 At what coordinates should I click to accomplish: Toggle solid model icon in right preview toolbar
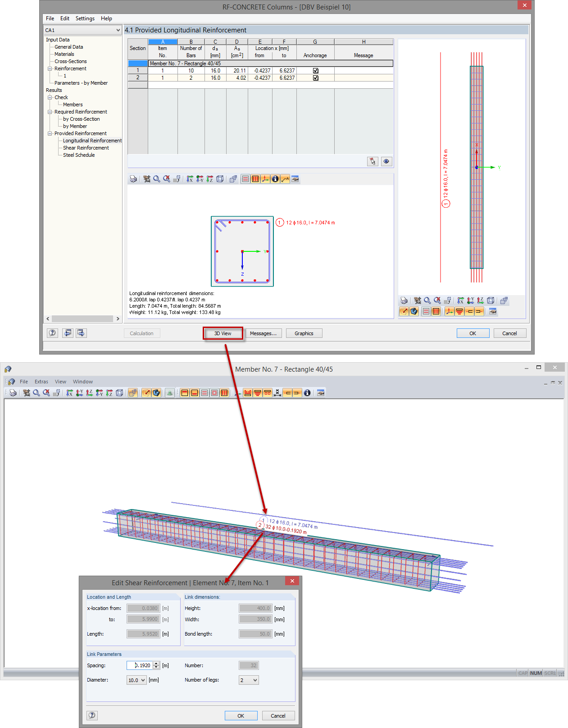pyautogui.click(x=414, y=311)
